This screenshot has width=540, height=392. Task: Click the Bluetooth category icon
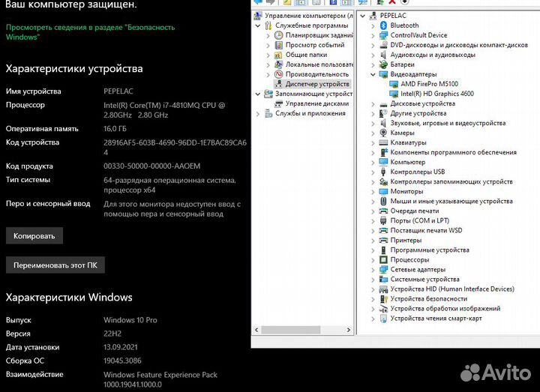pos(383,25)
